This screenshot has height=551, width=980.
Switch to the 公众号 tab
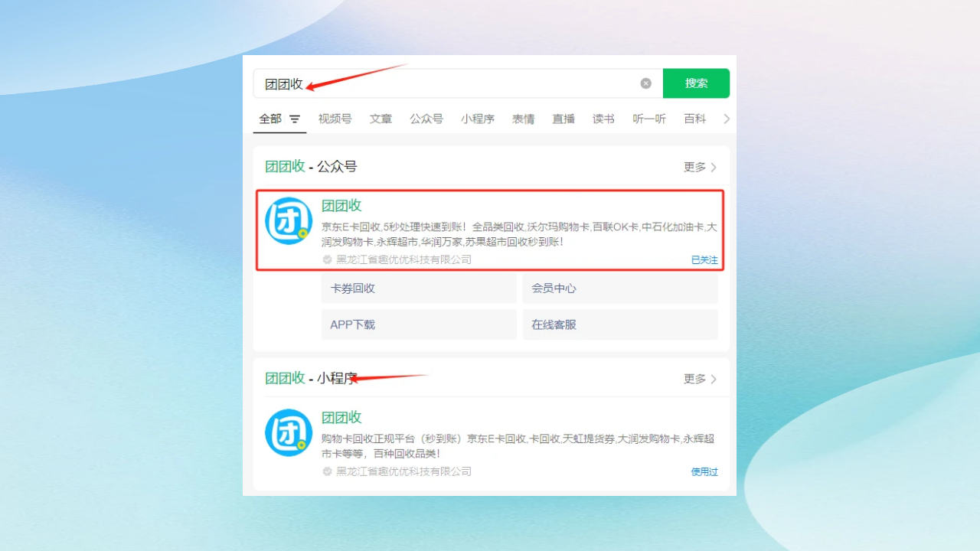(x=426, y=119)
